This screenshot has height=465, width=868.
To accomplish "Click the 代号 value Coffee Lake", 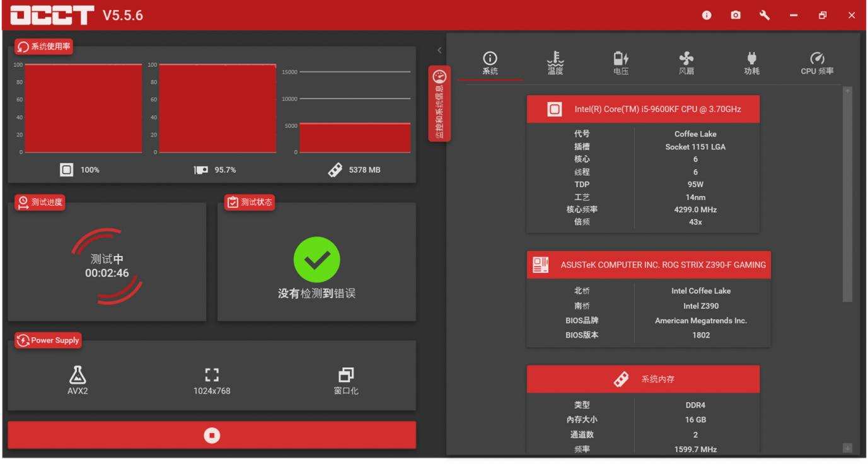I will tap(695, 134).
